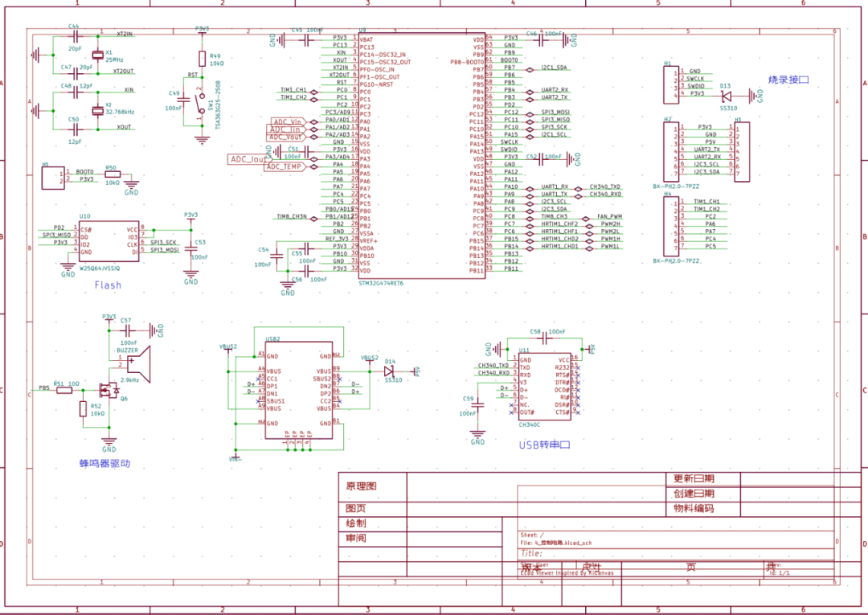Select the H1 programming header symbol

671,85
